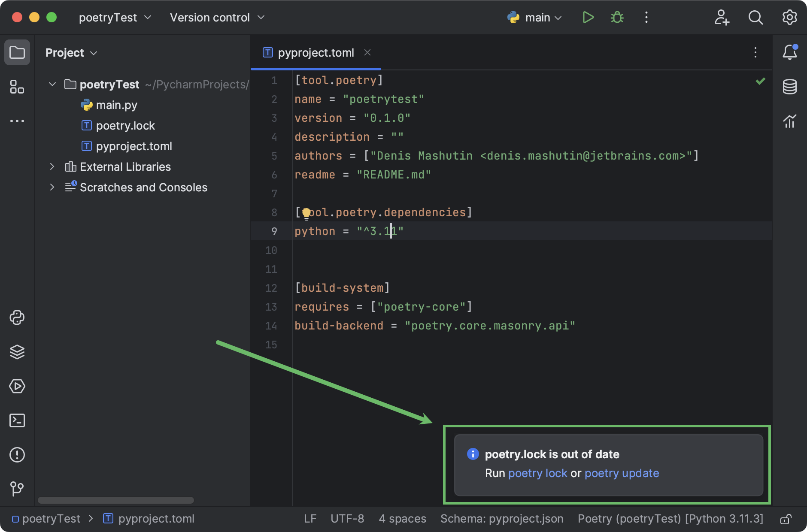Open the Git tool window

point(17,489)
